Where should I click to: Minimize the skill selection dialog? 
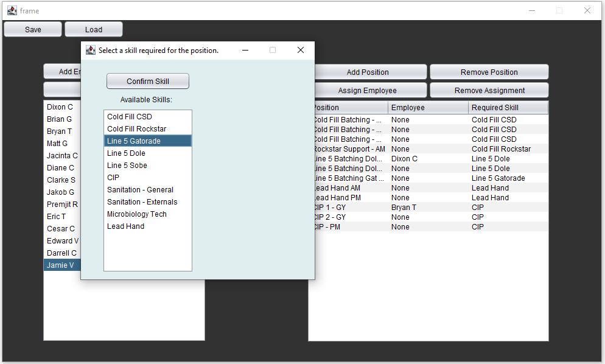[245, 50]
